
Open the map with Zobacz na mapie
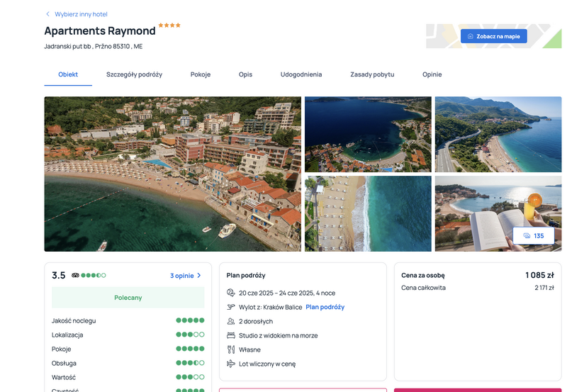point(493,36)
